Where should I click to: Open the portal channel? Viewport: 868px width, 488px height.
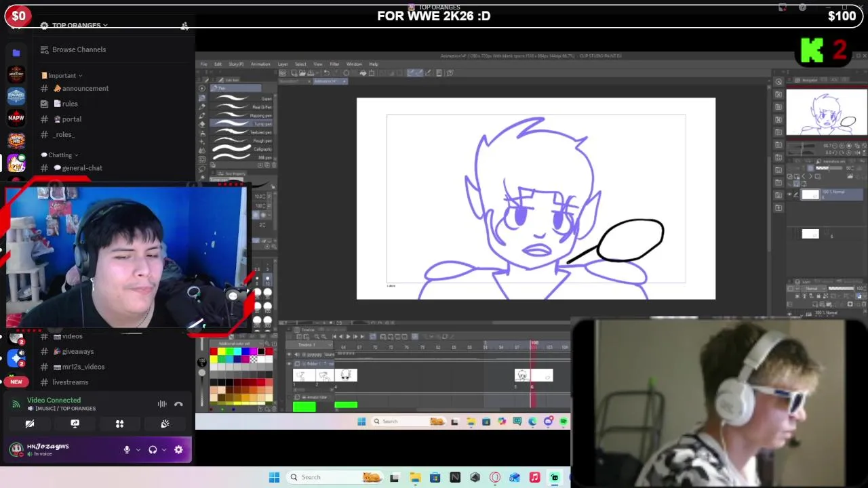pos(71,119)
